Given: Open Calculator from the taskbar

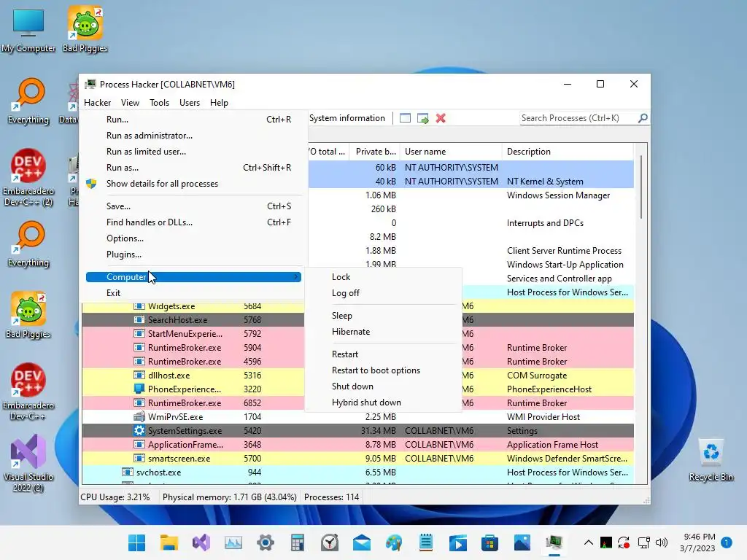Looking at the screenshot, I should point(298,542).
